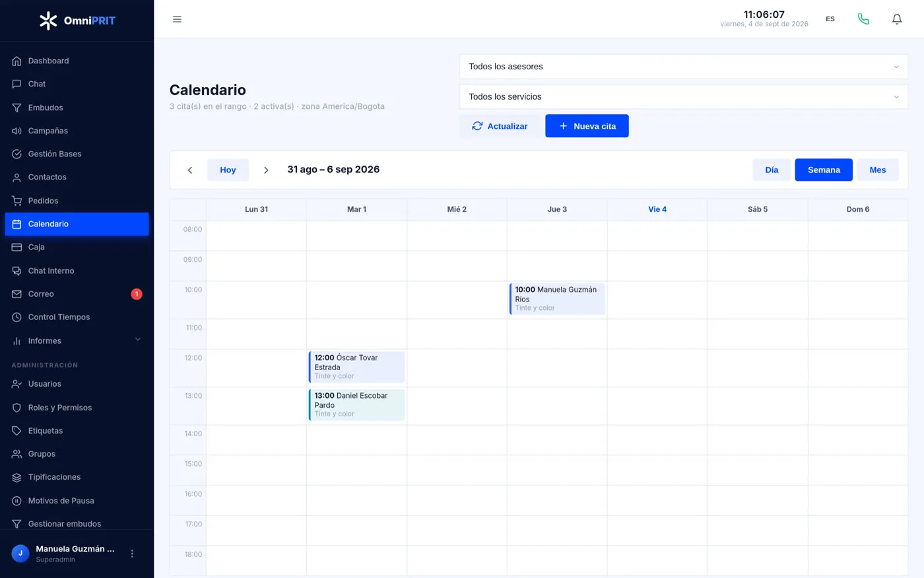The width and height of the screenshot is (924, 578).
Task: Click the Gestión Bases check-circle icon
Action: [x=17, y=154]
